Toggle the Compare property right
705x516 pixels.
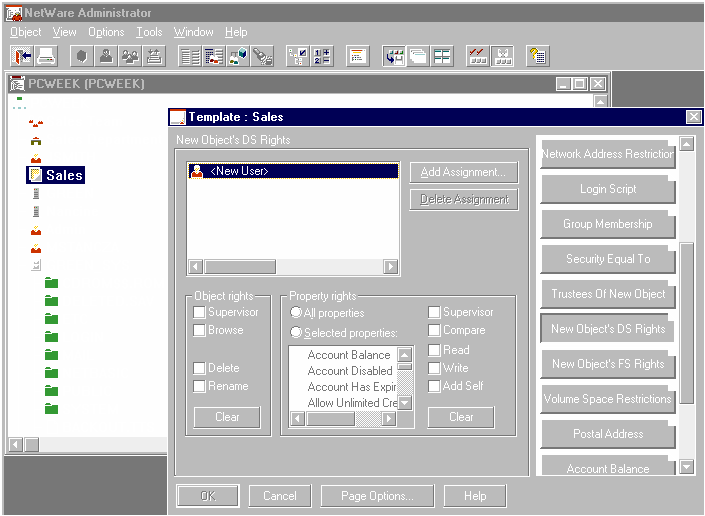click(434, 330)
